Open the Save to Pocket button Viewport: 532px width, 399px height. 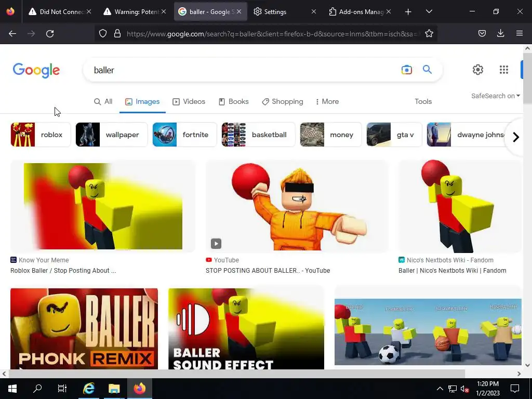tap(482, 33)
